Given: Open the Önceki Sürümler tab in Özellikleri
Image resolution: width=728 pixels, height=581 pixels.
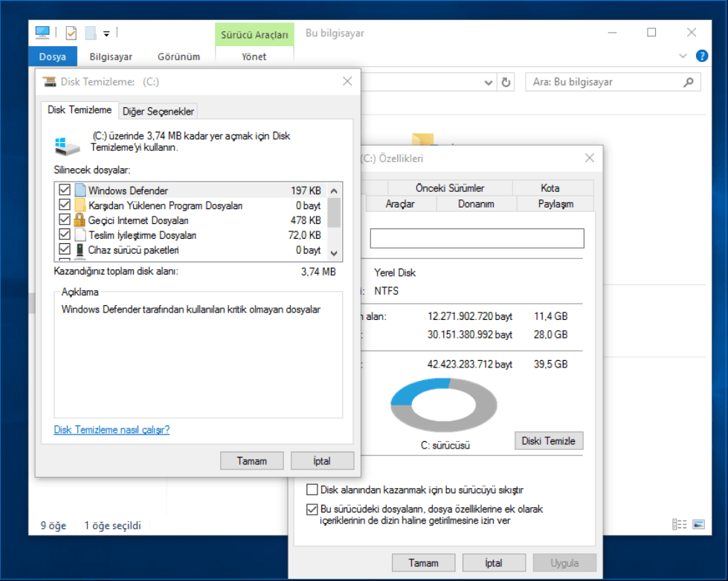Looking at the screenshot, I should click(x=450, y=188).
